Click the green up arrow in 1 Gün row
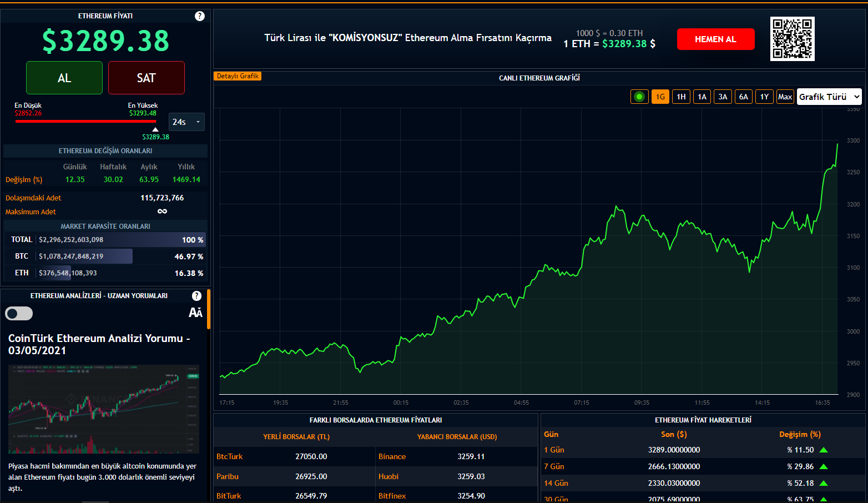Image resolution: width=868 pixels, height=503 pixels. 824,450
